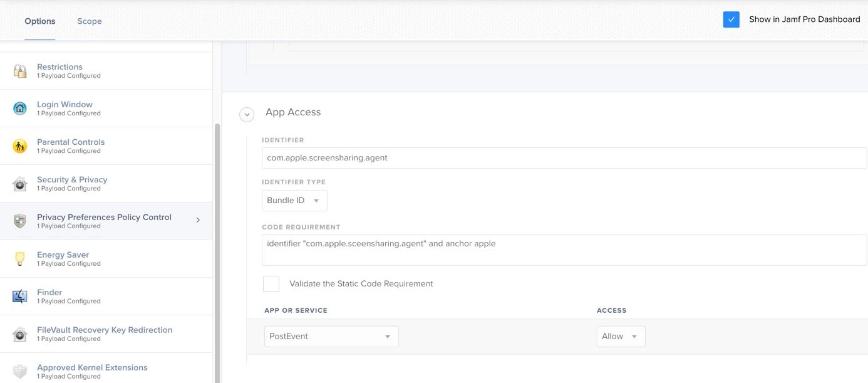Open FileVault Recovery Key Redirection payload
The width and height of the screenshot is (868, 383).
click(106, 334)
